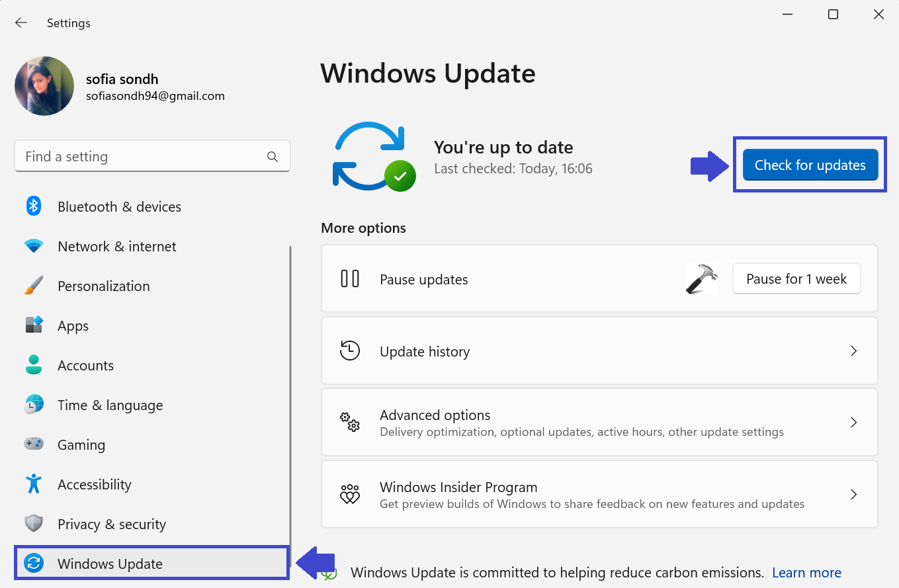Select Accounts in the sidebar

(x=85, y=365)
